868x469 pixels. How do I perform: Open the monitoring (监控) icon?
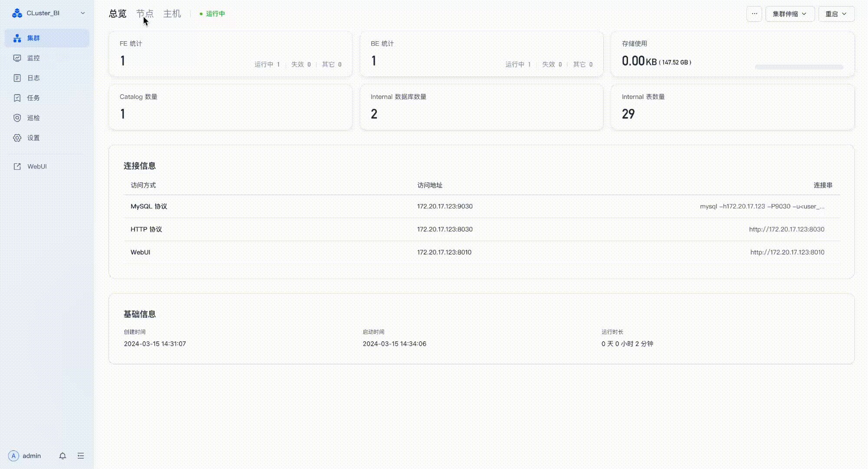[17, 58]
